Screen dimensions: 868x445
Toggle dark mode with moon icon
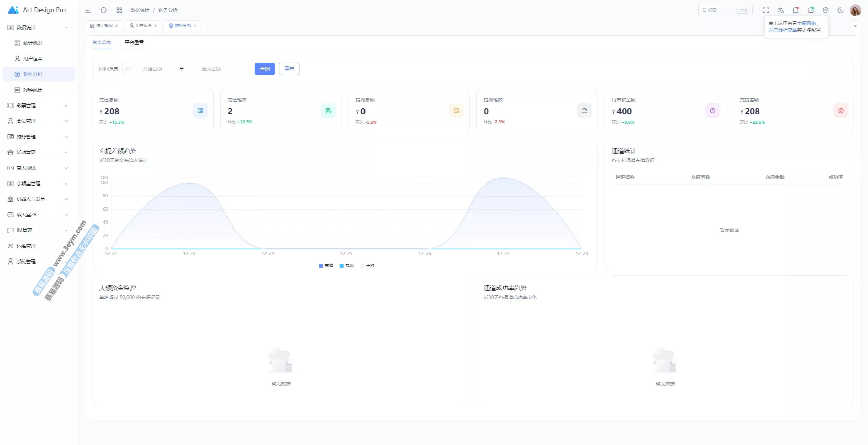coord(841,10)
